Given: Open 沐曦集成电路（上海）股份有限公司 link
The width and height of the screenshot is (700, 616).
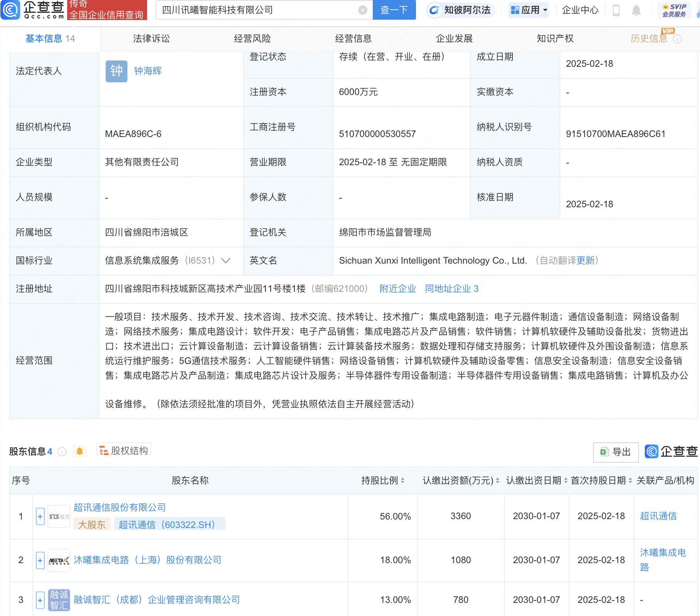Looking at the screenshot, I should pos(147,560).
